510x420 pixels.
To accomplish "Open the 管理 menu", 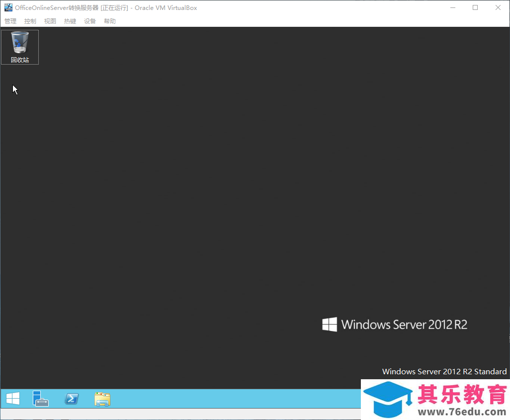I will pyautogui.click(x=10, y=21).
